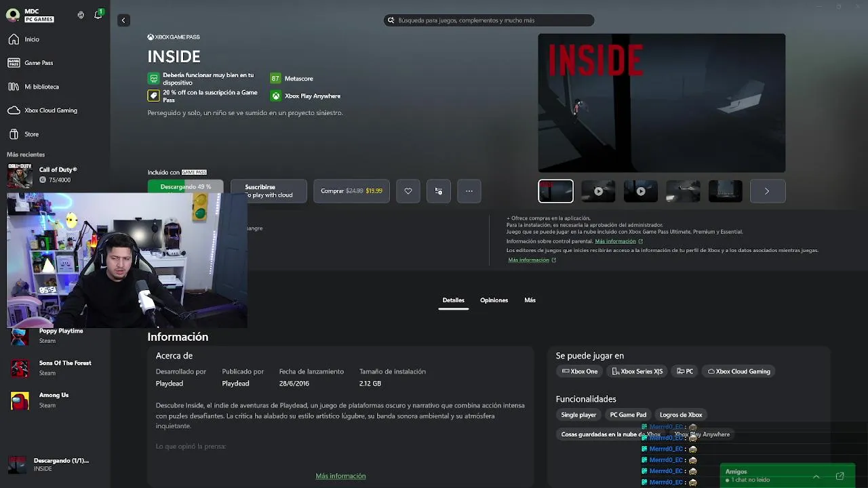Click Suscribirse to play with cloud
This screenshot has height=488, width=868.
(x=269, y=191)
